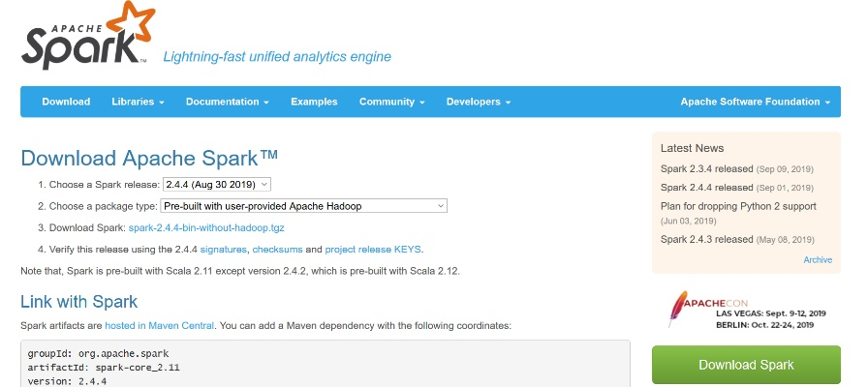The width and height of the screenshot is (868, 387).
Task: Expand the Documentation menu
Action: pyautogui.click(x=228, y=102)
